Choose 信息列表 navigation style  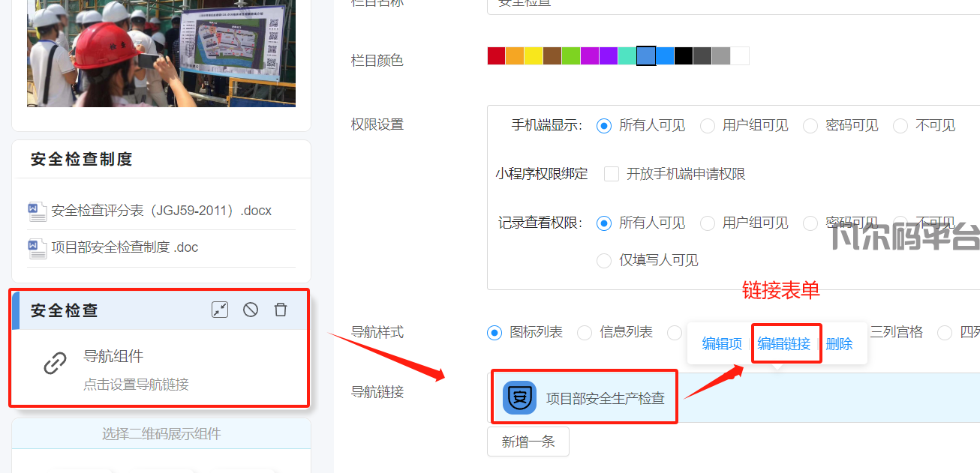[x=585, y=332]
